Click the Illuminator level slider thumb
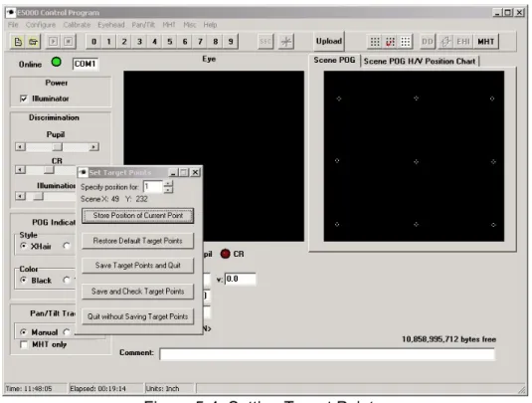532x403 pixels. tap(38, 196)
